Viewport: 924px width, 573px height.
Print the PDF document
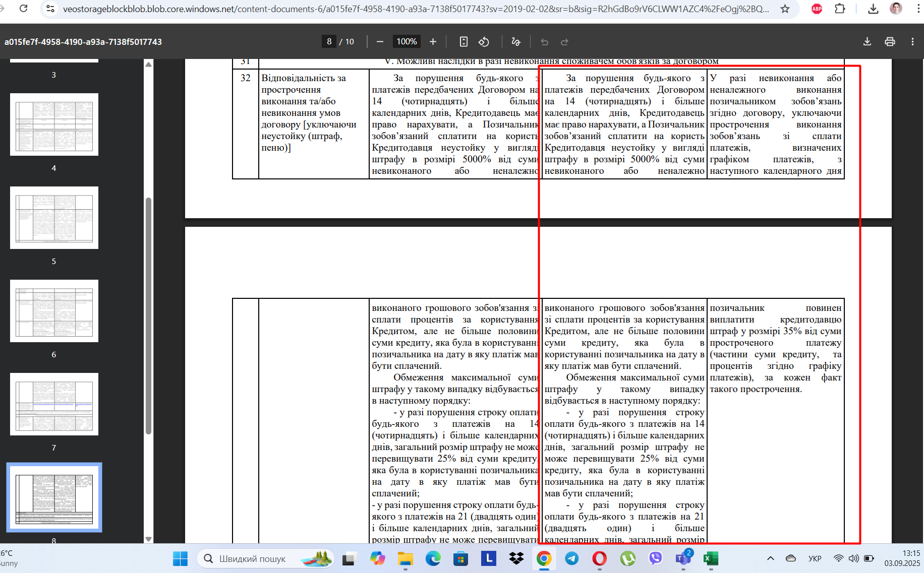pyautogui.click(x=890, y=41)
